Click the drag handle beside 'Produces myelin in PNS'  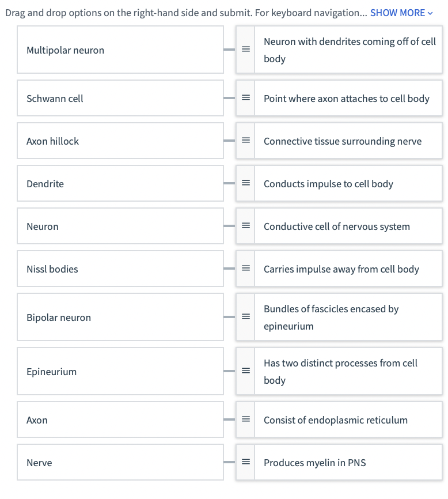(x=246, y=462)
